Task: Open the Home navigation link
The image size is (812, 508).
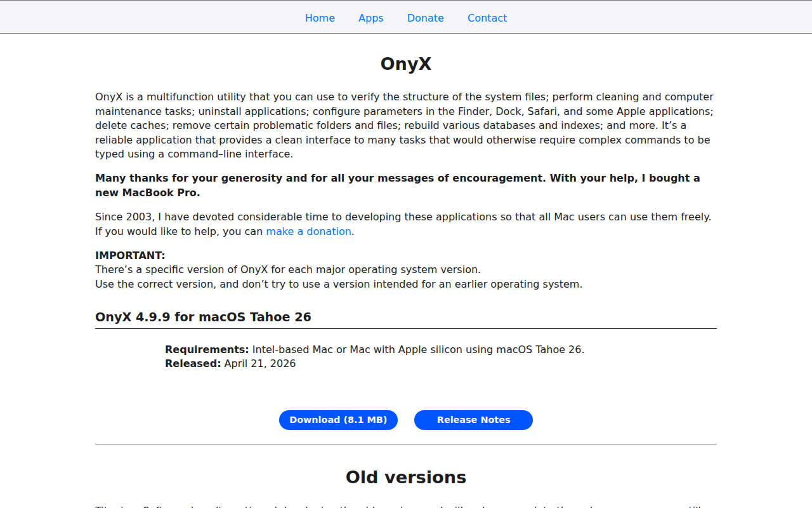Action: click(x=320, y=18)
